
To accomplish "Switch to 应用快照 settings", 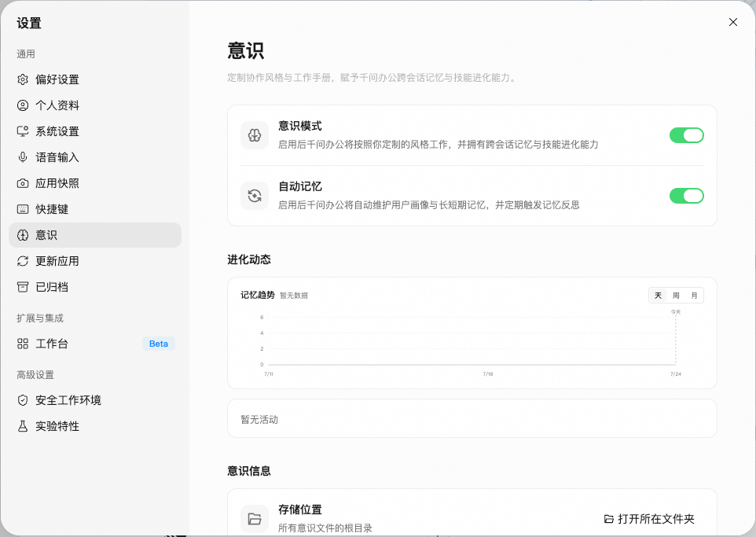I will coord(95,183).
